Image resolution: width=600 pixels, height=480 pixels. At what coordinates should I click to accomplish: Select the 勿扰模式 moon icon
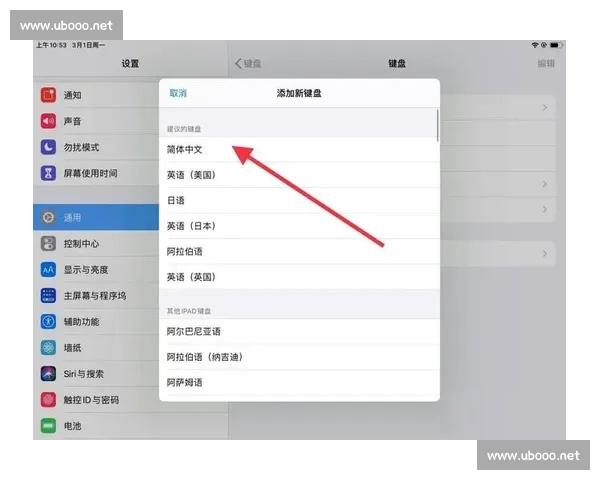coord(48,147)
